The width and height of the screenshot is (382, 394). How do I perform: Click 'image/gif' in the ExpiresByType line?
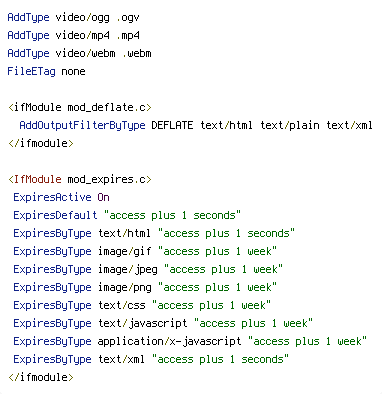(125, 251)
